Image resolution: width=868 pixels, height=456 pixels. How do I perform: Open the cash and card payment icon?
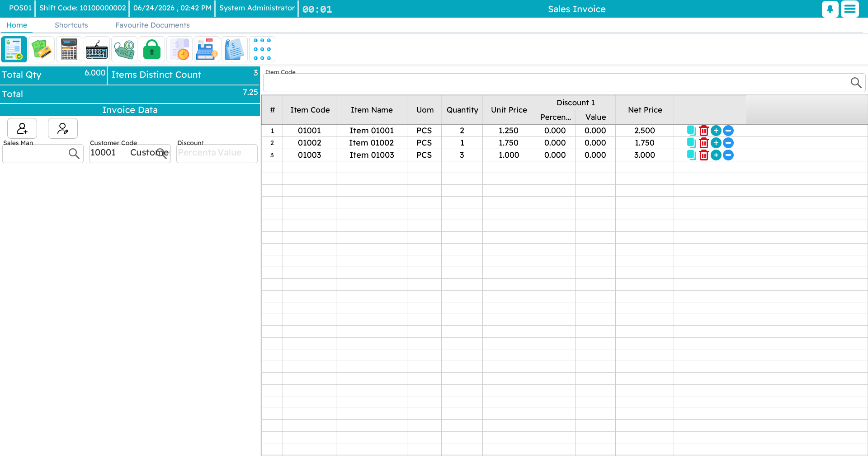click(42, 49)
